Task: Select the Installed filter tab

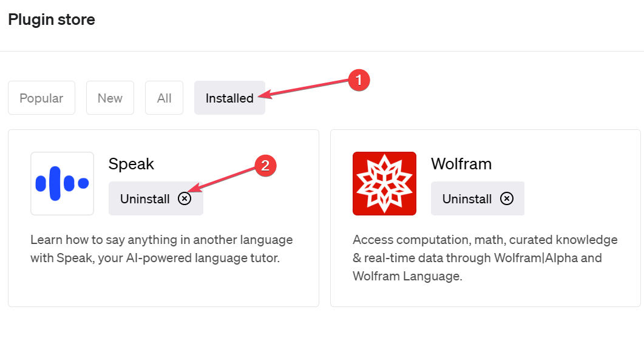Action: click(229, 98)
